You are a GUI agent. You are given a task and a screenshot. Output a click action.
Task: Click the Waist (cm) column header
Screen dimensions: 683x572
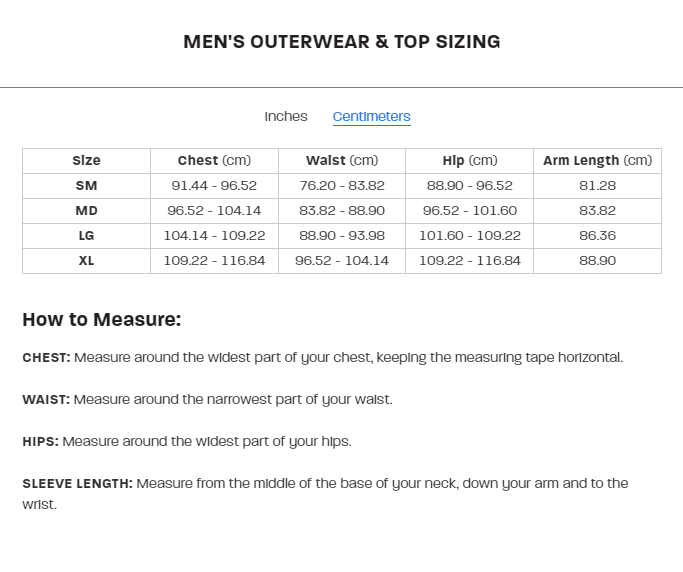[342, 161]
